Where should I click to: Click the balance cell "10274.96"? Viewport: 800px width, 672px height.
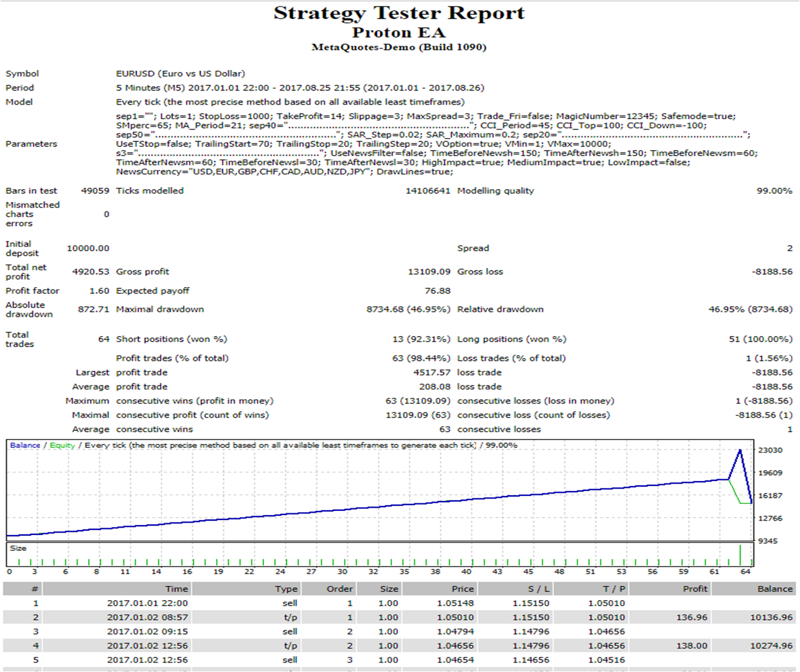coord(771,647)
